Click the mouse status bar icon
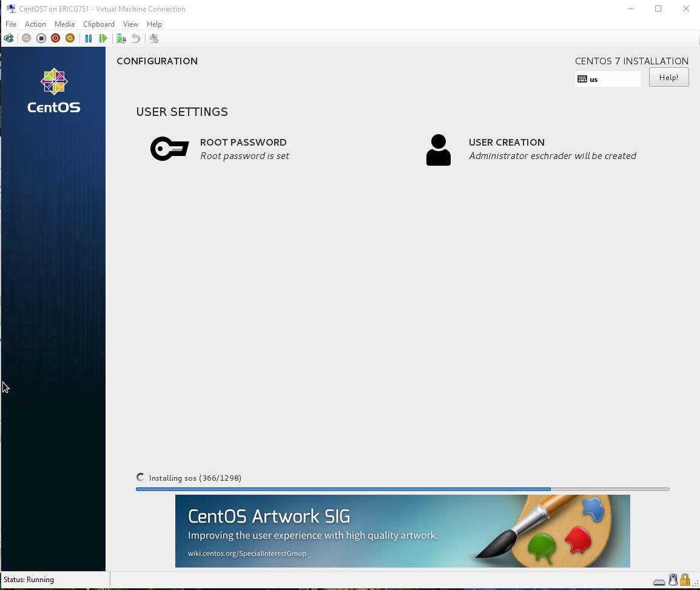Screen dimensions: 700x590 [x=673, y=580]
